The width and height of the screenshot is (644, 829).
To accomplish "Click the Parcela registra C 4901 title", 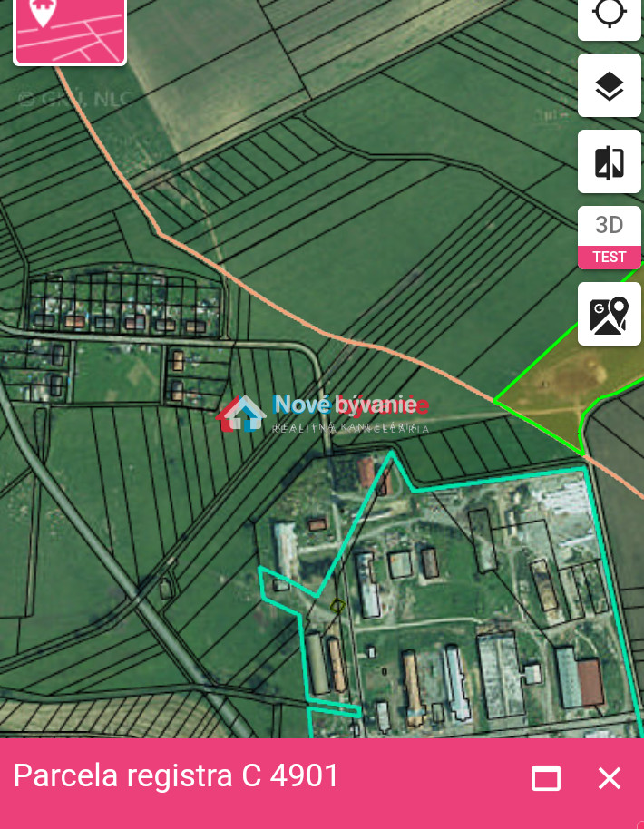I will (176, 776).
